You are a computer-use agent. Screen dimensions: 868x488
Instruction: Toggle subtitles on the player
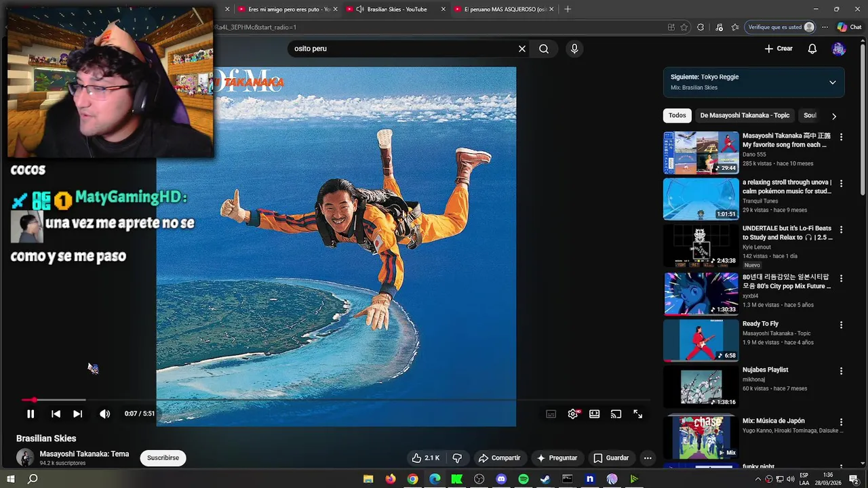[551, 414]
